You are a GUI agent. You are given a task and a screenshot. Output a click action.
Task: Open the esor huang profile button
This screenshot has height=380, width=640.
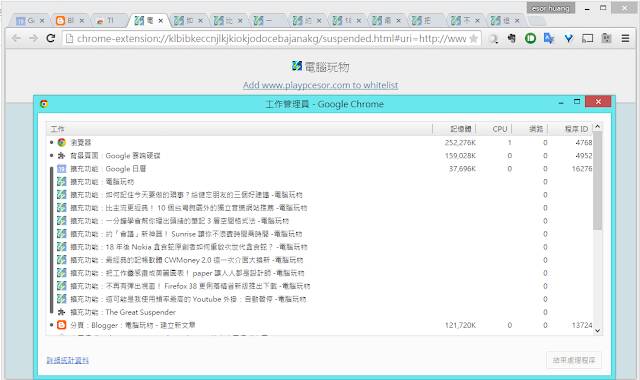tap(551, 8)
